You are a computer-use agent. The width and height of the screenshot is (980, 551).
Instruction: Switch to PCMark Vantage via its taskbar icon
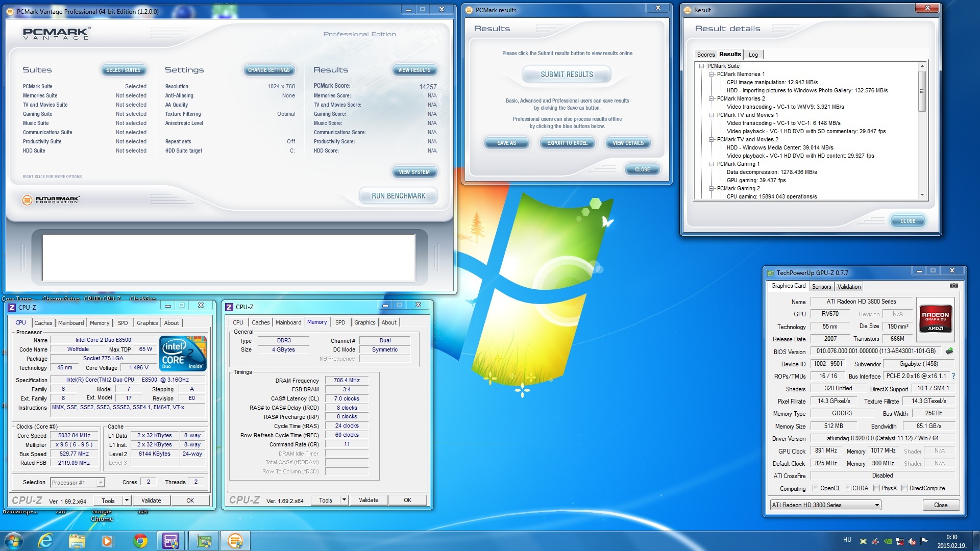235,541
